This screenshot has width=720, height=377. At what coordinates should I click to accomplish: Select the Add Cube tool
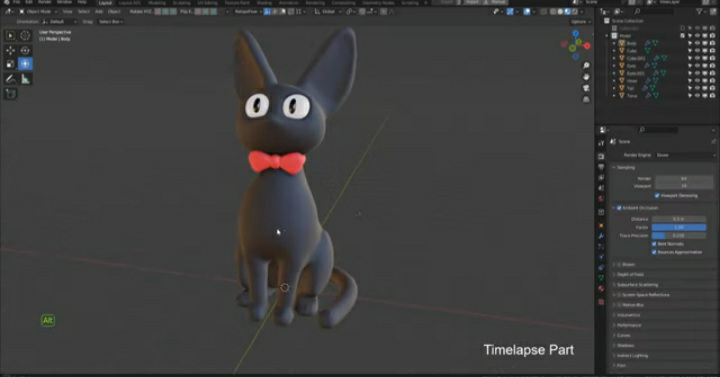[10, 94]
